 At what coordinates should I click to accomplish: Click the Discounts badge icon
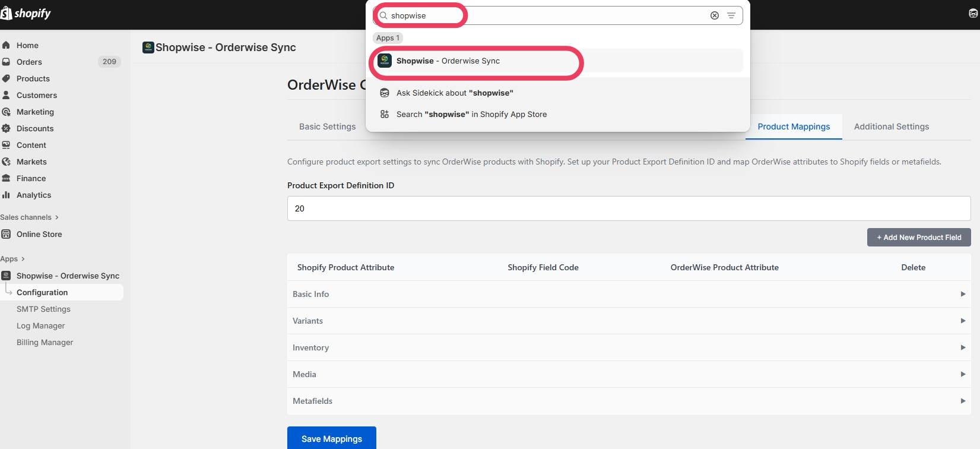click(x=6, y=128)
